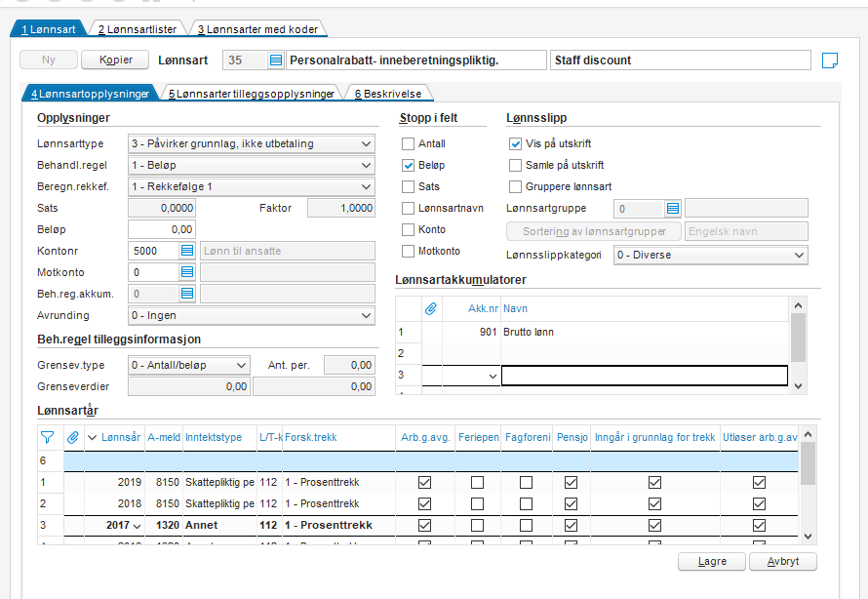Click the note icon beside Staff discount
868x599 pixels.
829,60
